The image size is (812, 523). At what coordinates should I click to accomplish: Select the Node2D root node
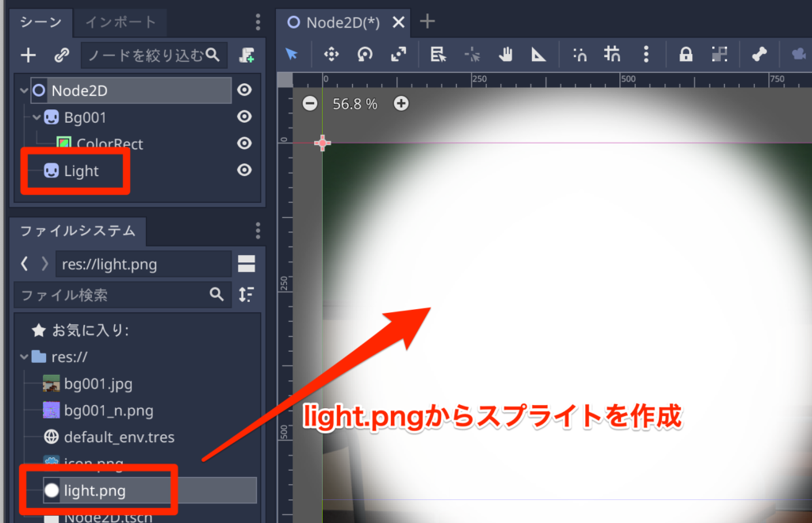[x=132, y=90]
